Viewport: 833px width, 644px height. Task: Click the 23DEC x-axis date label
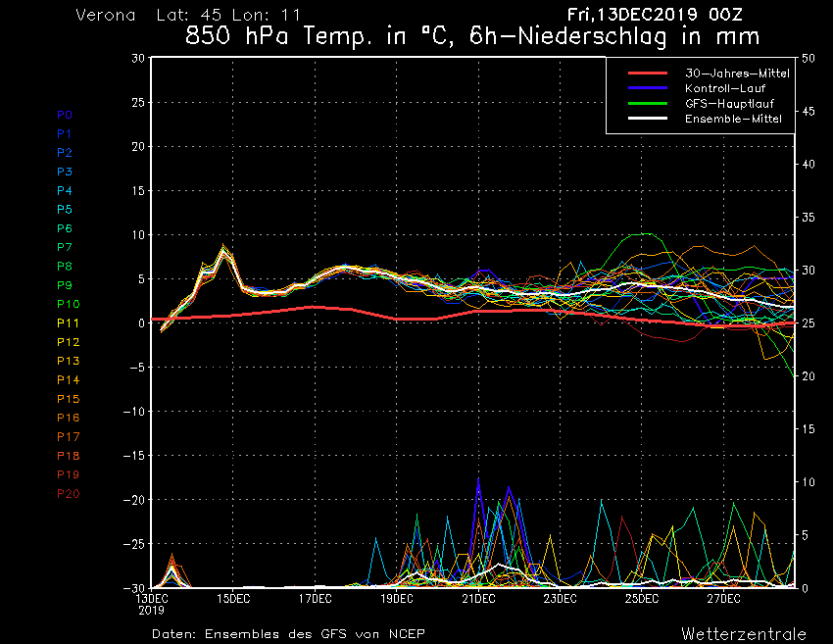click(560, 599)
